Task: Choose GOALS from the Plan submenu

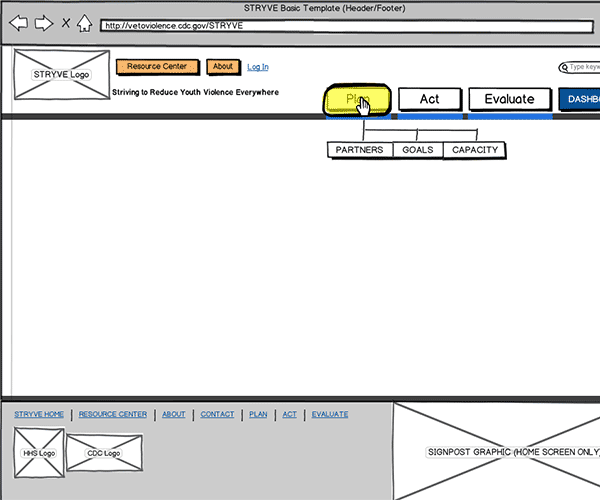Action: click(418, 150)
